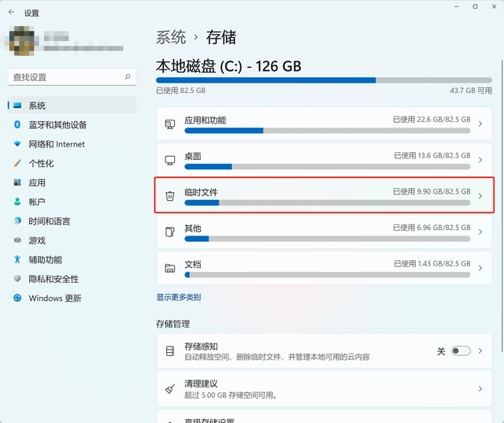Click the 文档 folder icon
504x423 pixels.
pos(170,268)
